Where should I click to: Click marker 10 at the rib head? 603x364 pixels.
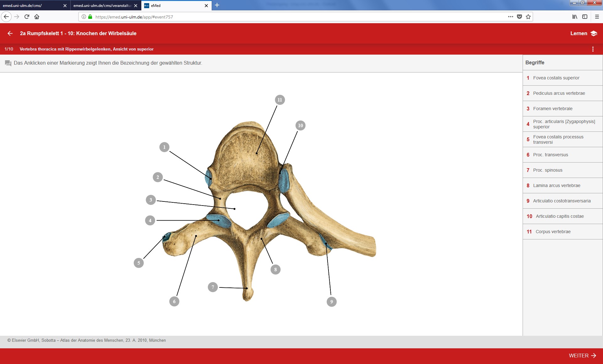[x=301, y=126]
